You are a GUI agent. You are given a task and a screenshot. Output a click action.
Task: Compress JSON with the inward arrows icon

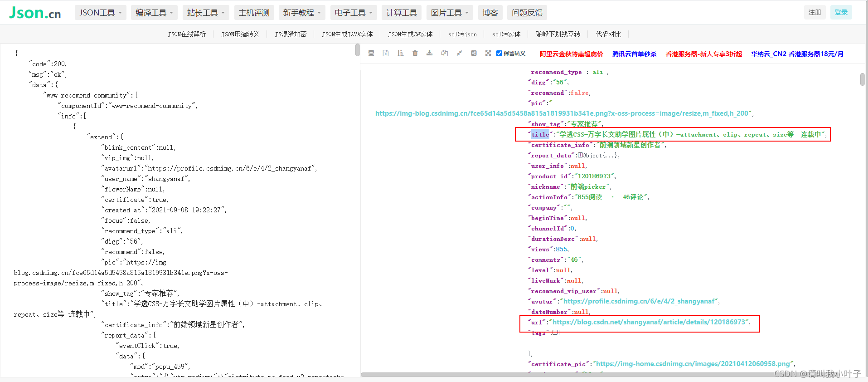tap(459, 53)
